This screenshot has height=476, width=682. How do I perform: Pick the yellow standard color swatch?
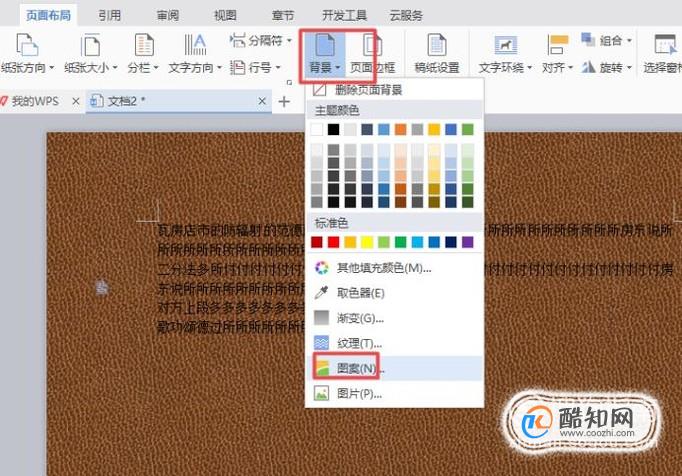[367, 242]
